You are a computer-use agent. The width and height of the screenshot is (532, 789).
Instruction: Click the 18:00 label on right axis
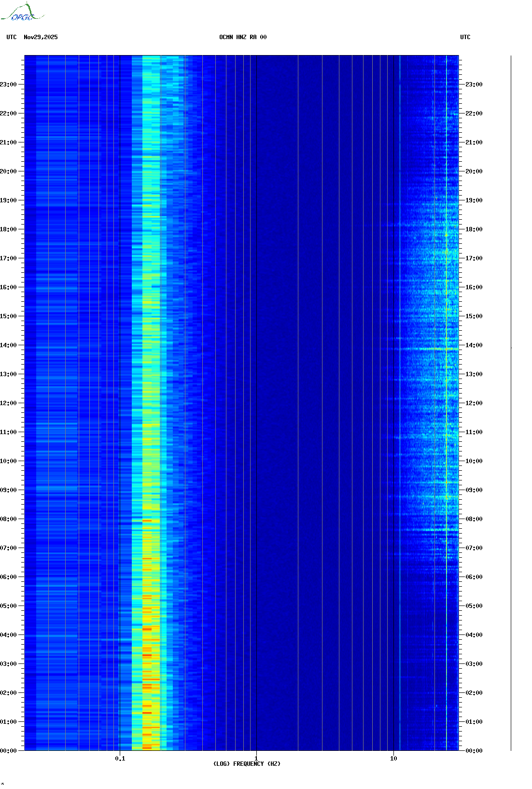coord(474,229)
